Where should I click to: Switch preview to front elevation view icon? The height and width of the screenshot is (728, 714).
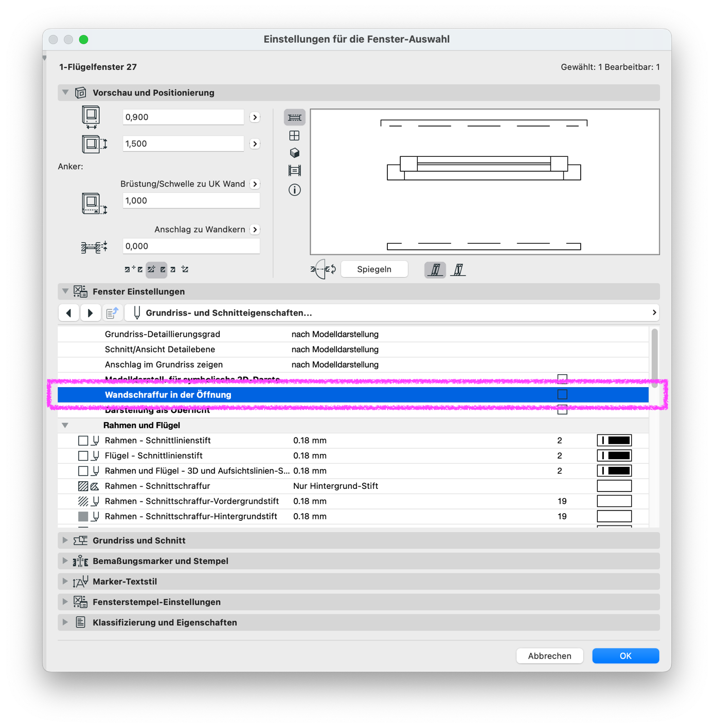pyautogui.click(x=294, y=136)
